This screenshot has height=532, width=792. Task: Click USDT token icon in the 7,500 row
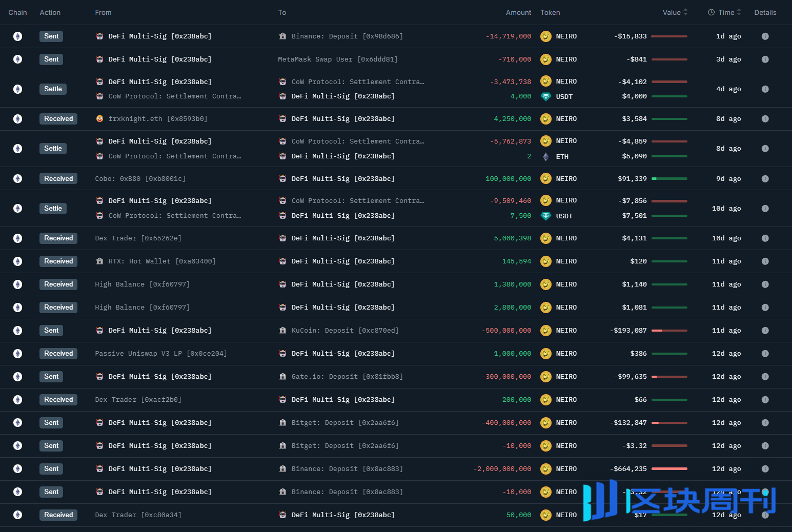tap(546, 216)
